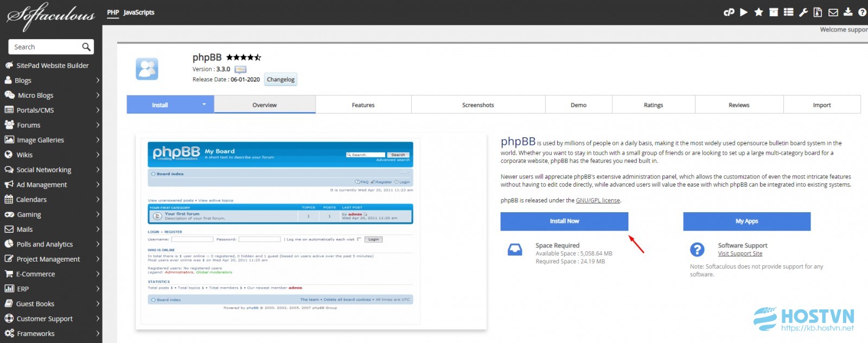The width and height of the screenshot is (868, 343).
Task: Go to the Ratings tab
Action: (653, 105)
